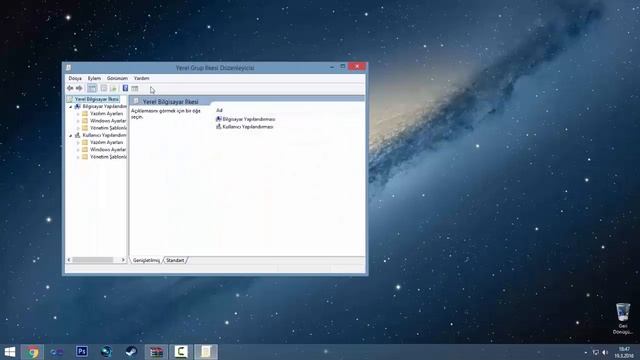Image resolution: width=640 pixels, height=360 pixels.
Task: Minimize the Group Policy Editor window
Action: click(332, 67)
